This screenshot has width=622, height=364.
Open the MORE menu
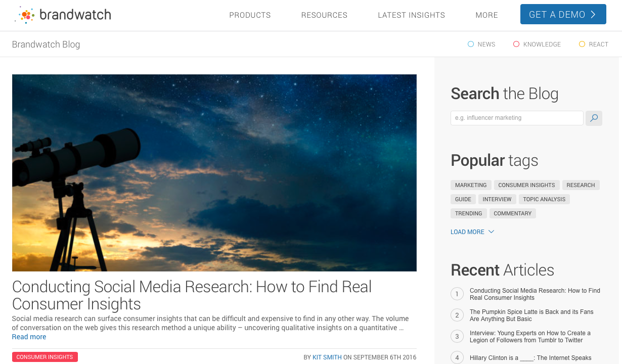pyautogui.click(x=486, y=15)
